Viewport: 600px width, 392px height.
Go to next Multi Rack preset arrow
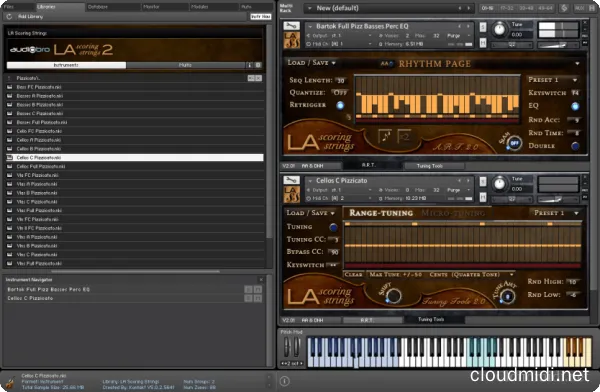[x=468, y=8]
